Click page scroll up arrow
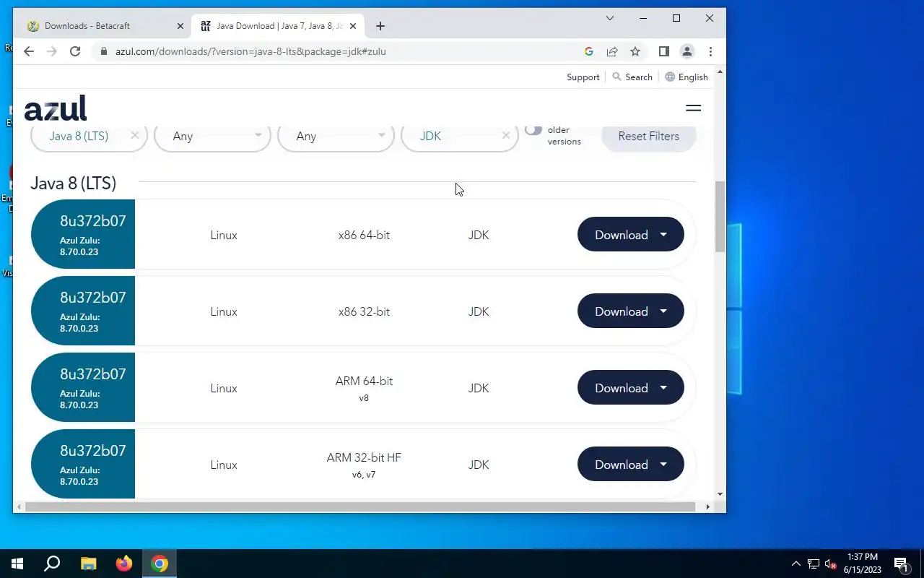The height and width of the screenshot is (578, 924). coord(720,73)
